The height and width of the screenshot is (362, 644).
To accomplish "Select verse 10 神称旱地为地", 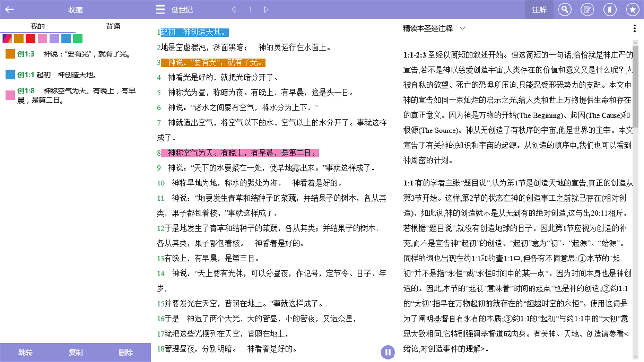I will (250, 183).
